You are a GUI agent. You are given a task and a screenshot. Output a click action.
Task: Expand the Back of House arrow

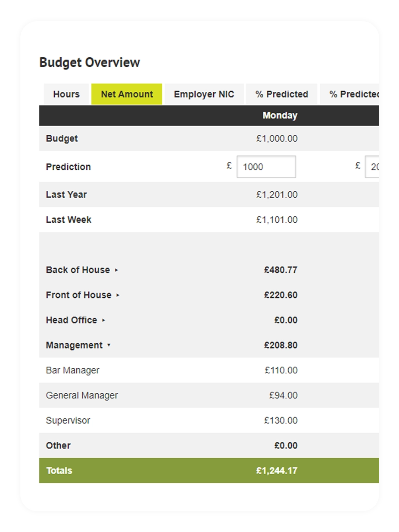click(116, 270)
